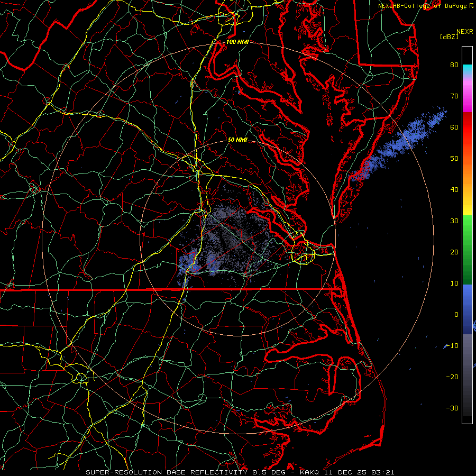Image resolution: width=476 pixels, height=476 pixels.
Task: Click the 80 value on dBZ scale
Action: tap(454, 65)
